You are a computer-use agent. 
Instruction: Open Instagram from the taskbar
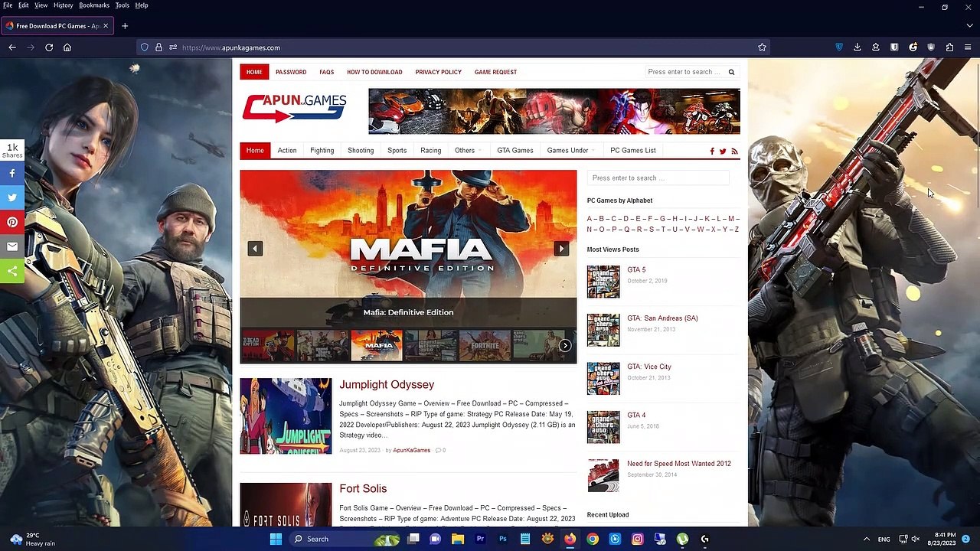[638, 539]
